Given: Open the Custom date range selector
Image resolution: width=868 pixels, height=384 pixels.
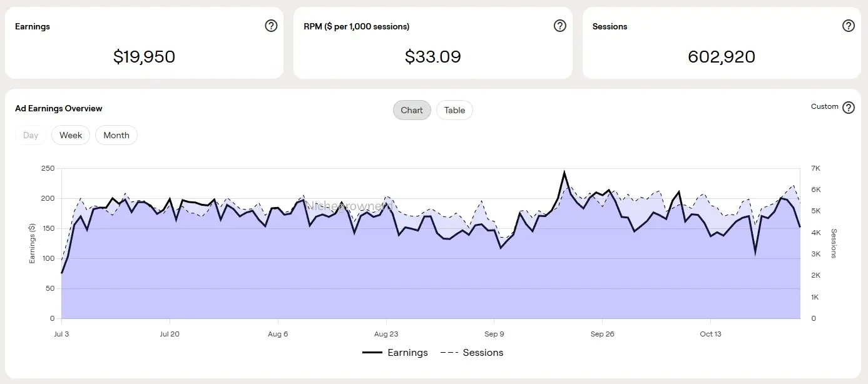Looking at the screenshot, I should click(x=824, y=106).
